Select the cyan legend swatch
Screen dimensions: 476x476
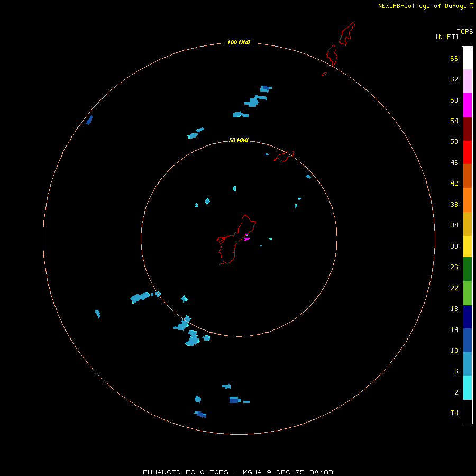click(x=467, y=388)
